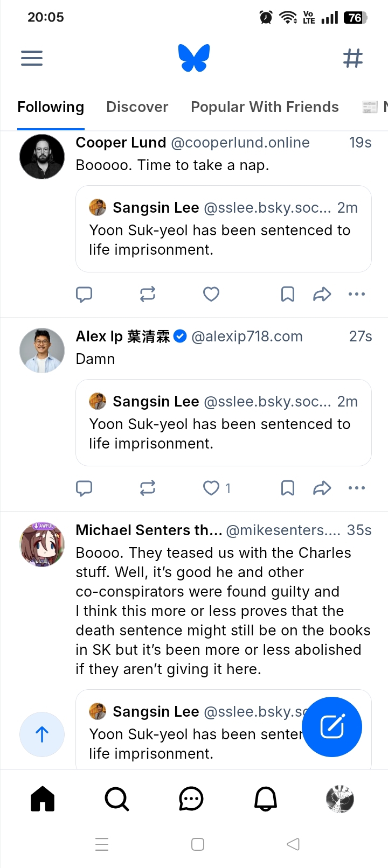Reply to Alex Ip's post
The image size is (388, 868).
pyautogui.click(x=84, y=488)
